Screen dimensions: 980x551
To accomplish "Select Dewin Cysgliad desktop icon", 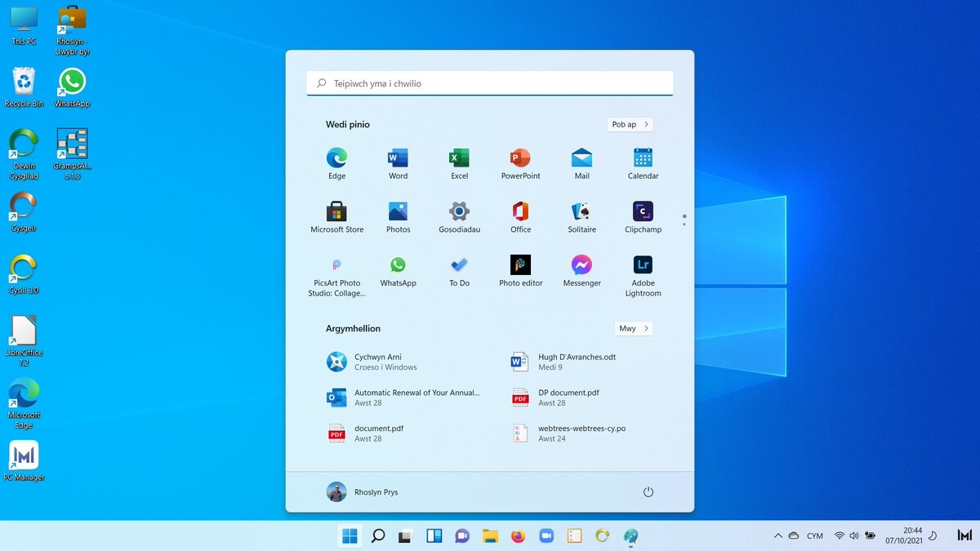I will 24,154.
